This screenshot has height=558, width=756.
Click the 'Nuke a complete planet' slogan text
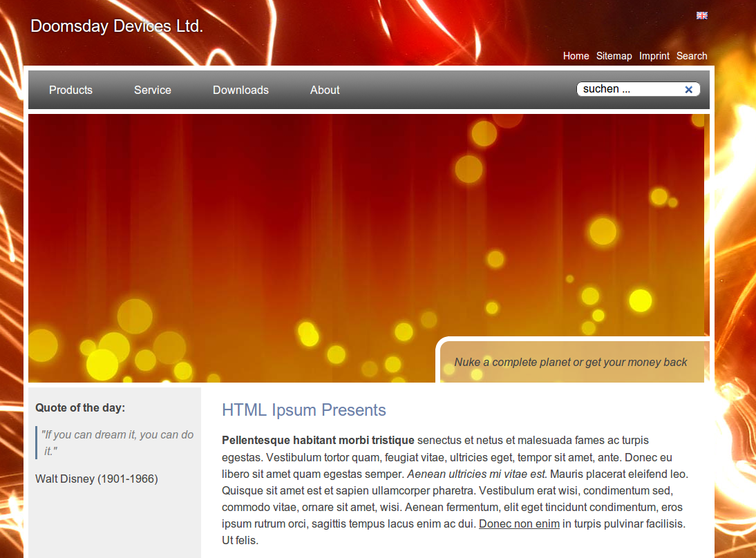(x=570, y=363)
